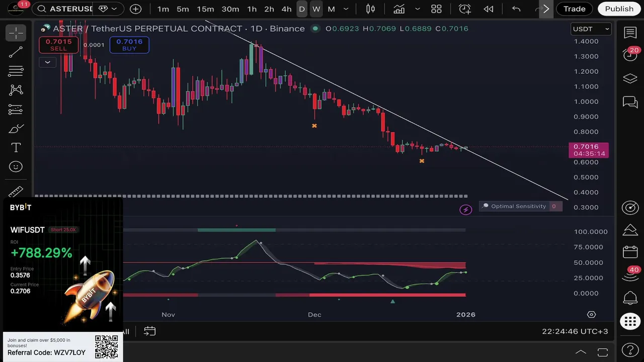Open the apps grid icon in right sidebar

630,321
